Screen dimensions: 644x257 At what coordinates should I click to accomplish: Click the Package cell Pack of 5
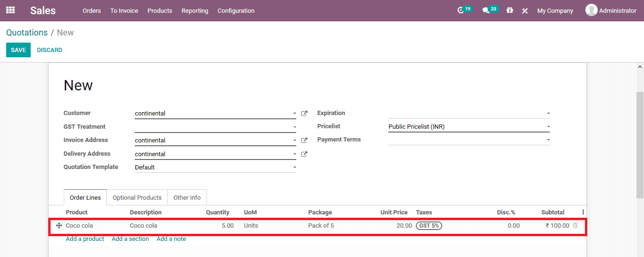tap(321, 226)
